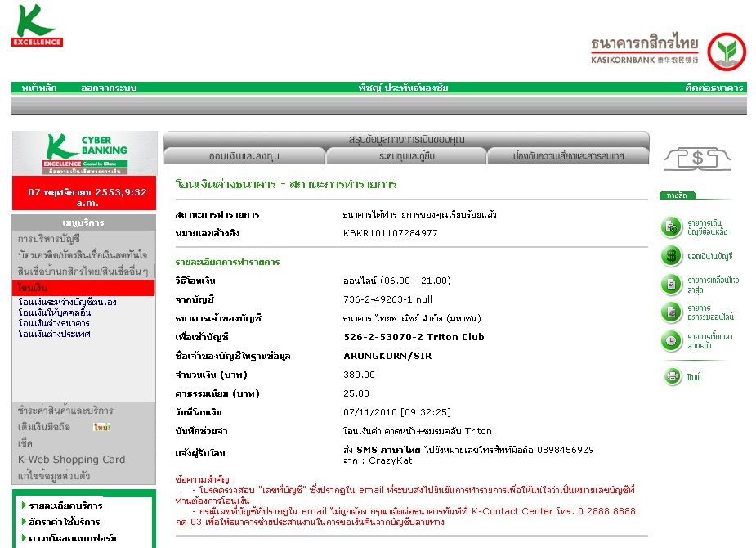Image resolution: width=756 pixels, height=548 pixels.
Task: Open the เติมเงินมือถือ menu
Action: [44, 427]
